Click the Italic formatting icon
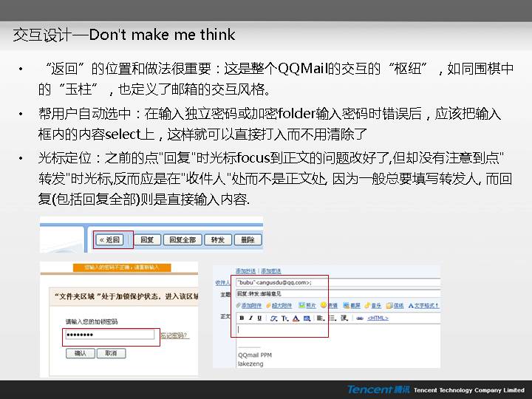 pos(250,318)
